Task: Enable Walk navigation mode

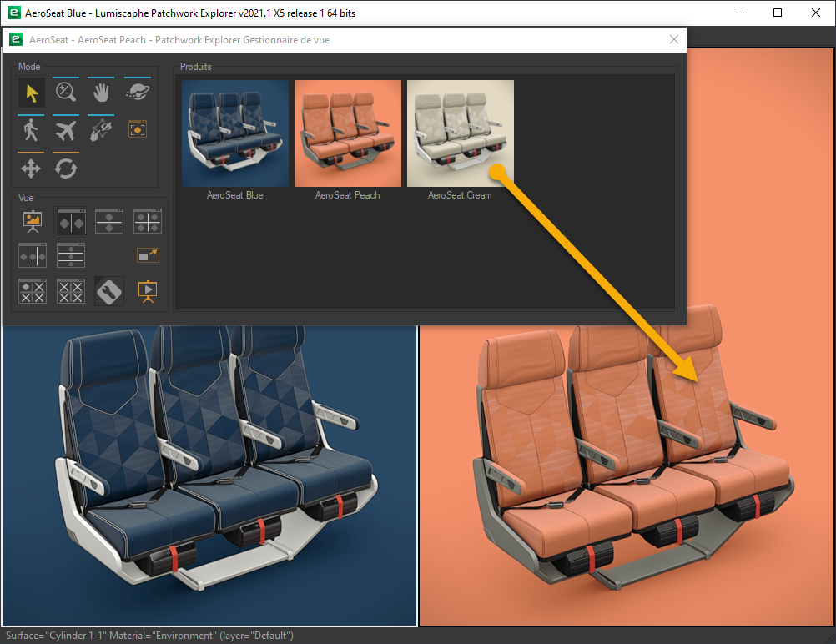Action: [31, 130]
